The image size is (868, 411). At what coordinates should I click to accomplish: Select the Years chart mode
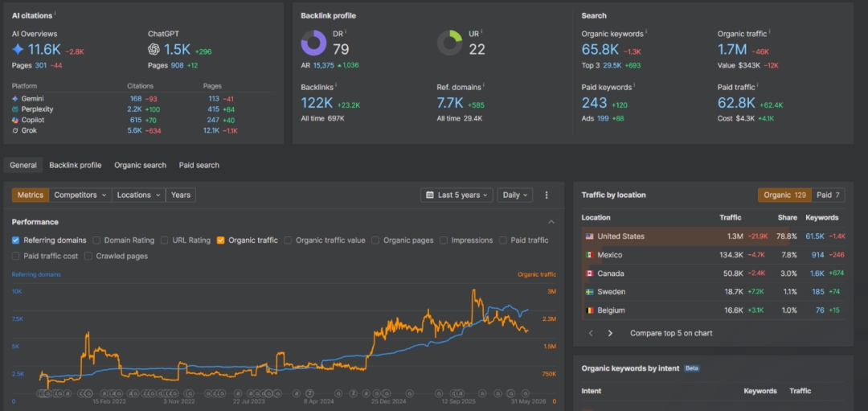(x=181, y=195)
